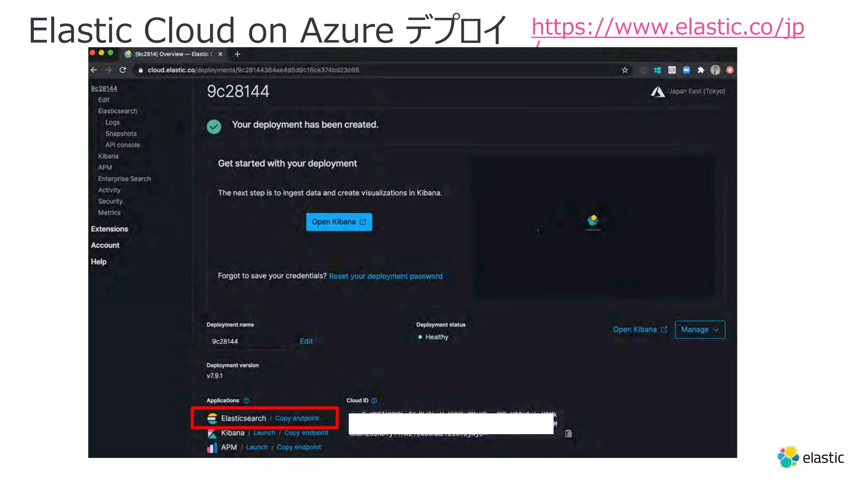Open Help in the sidebar

[x=98, y=262]
